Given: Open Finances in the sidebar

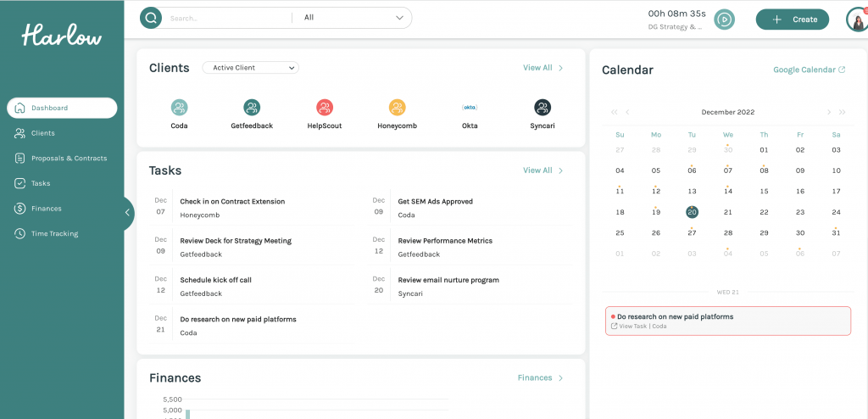Looking at the screenshot, I should point(46,209).
